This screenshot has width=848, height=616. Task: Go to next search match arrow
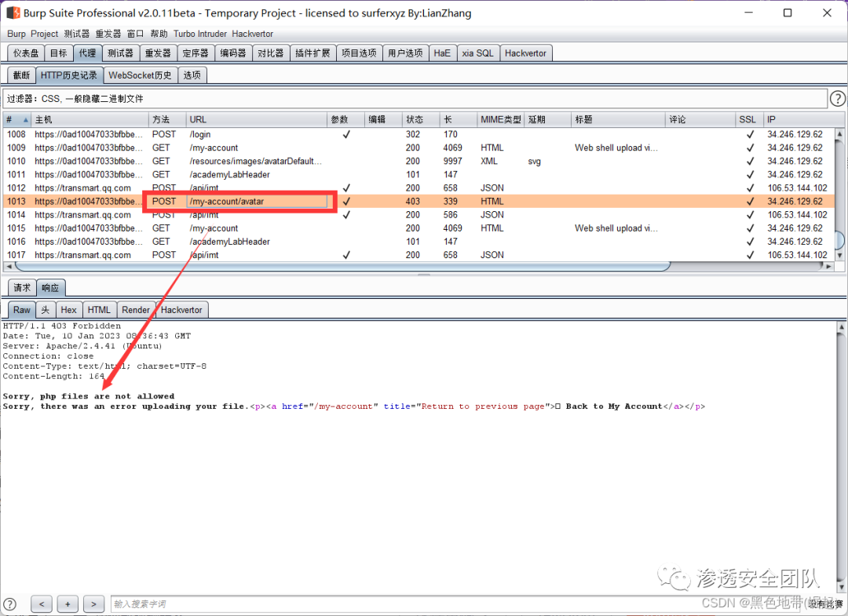pyautogui.click(x=93, y=604)
